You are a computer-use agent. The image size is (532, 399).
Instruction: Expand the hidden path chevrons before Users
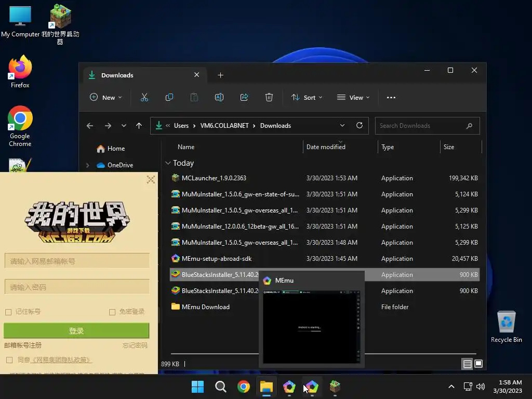(168, 126)
